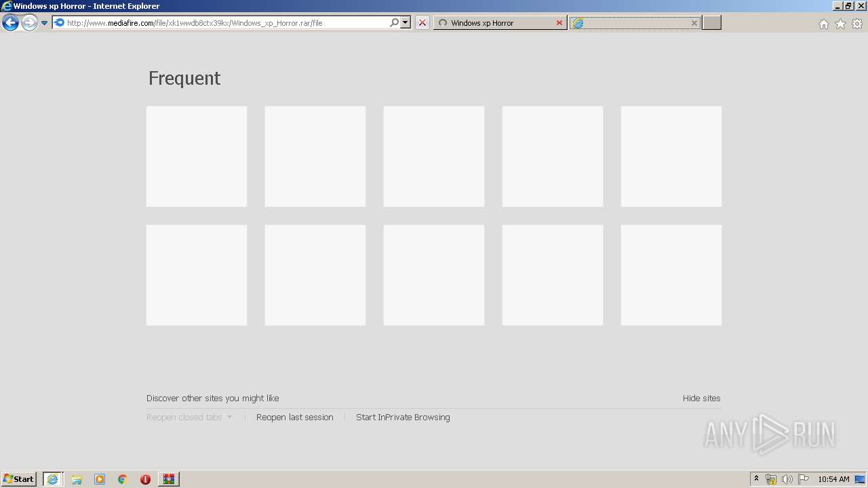The width and height of the screenshot is (868, 488).
Task: Expand Reopen closed tabs dropdown
Action: click(x=189, y=418)
